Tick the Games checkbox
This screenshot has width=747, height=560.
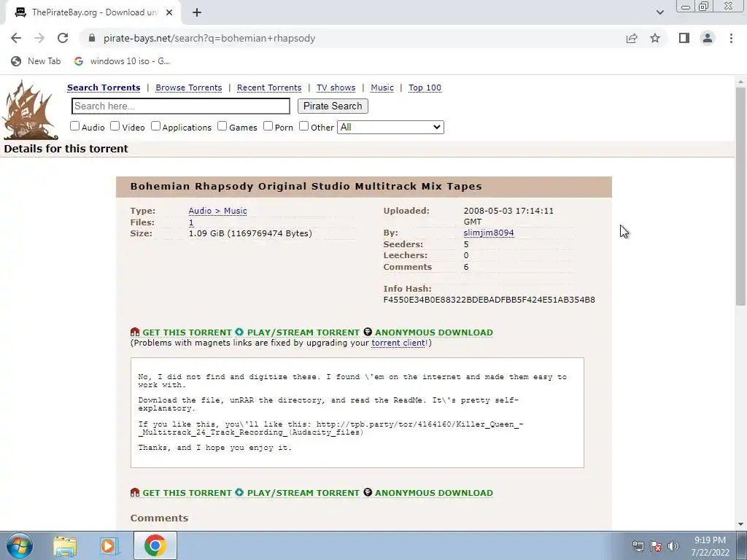[x=222, y=126]
